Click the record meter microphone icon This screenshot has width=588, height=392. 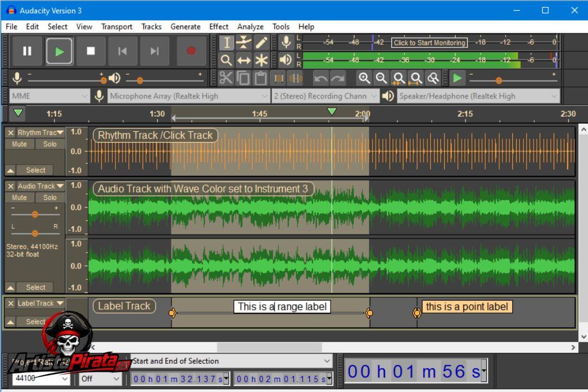286,42
